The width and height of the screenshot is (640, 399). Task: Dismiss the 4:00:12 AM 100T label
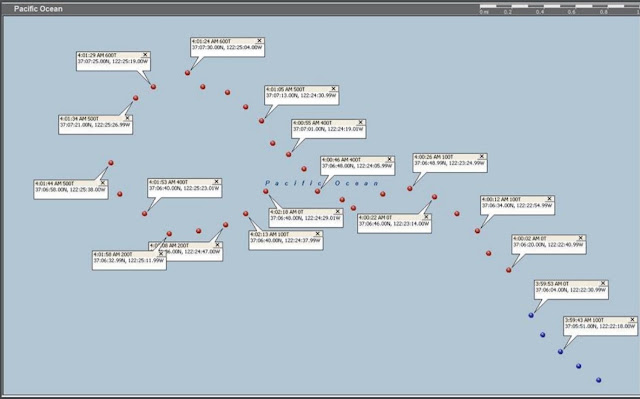[549, 199]
